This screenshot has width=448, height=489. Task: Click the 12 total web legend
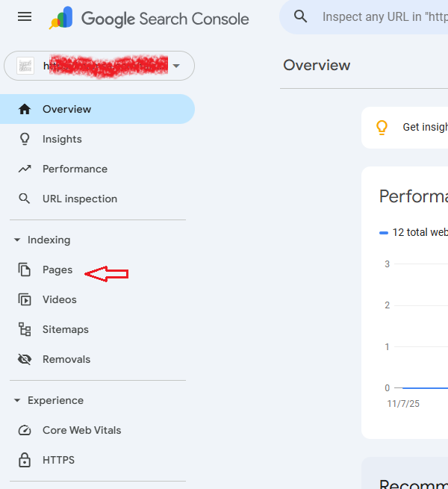pos(414,232)
